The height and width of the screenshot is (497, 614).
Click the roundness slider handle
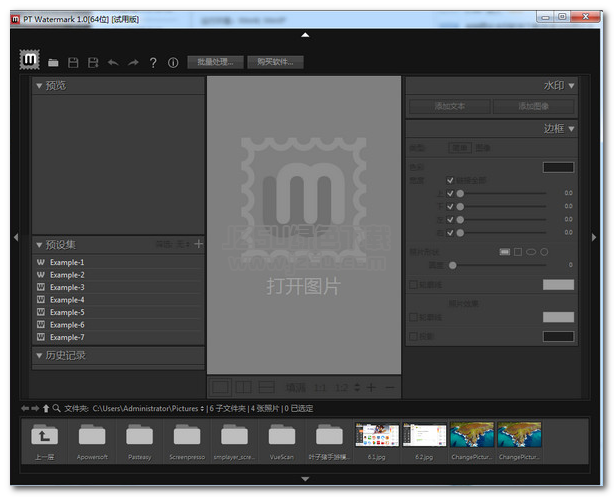[453, 265]
